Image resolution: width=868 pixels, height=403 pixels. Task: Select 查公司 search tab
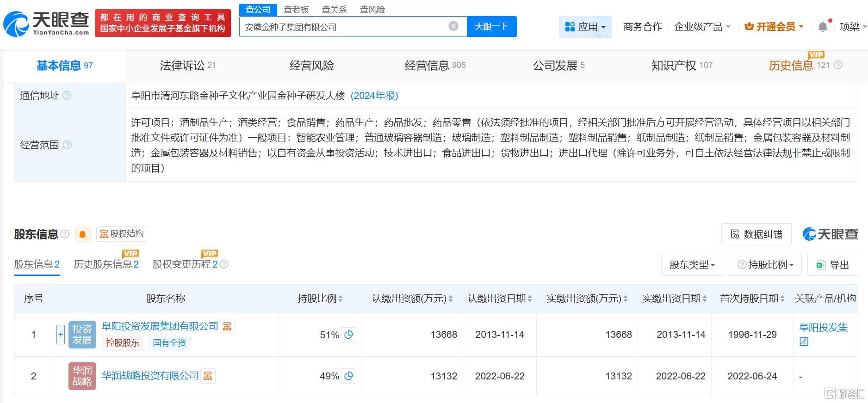point(258,9)
